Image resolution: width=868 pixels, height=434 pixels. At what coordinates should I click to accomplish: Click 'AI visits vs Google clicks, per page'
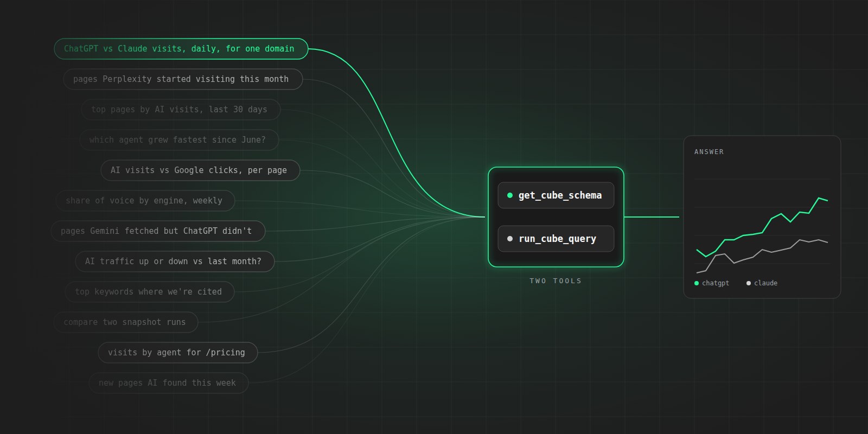tap(200, 170)
